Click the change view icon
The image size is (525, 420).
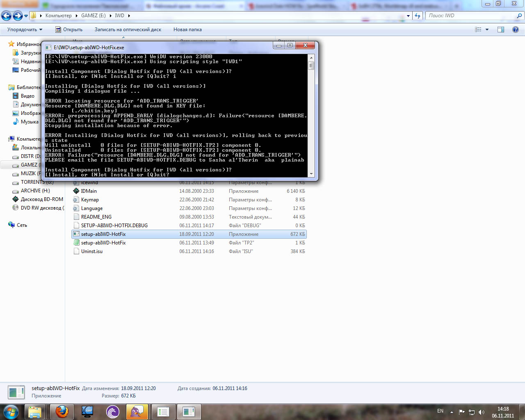click(478, 30)
